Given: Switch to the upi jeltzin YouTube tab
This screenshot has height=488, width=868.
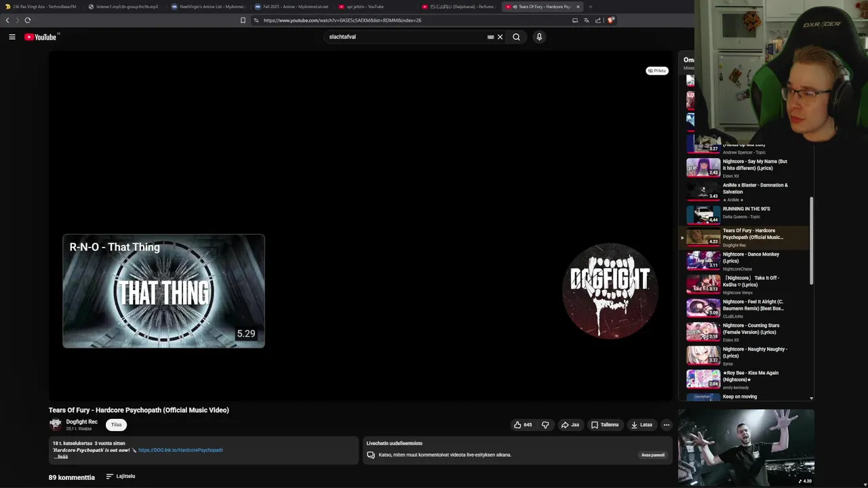Looking at the screenshot, I should pos(374,7).
